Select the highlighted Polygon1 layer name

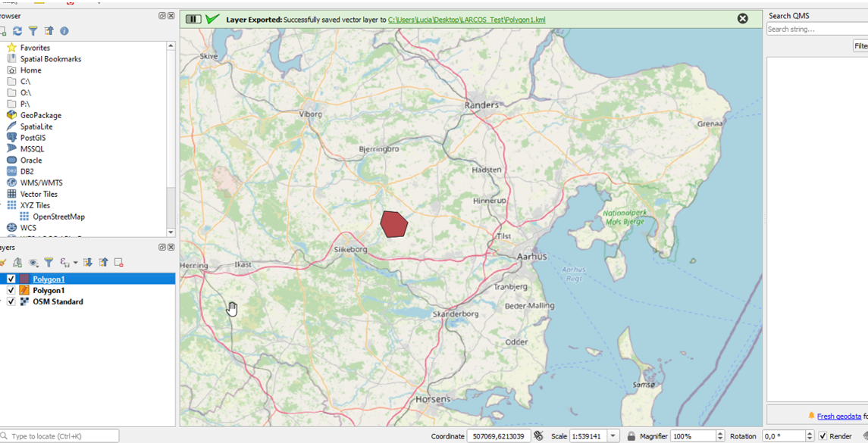pyautogui.click(x=49, y=279)
